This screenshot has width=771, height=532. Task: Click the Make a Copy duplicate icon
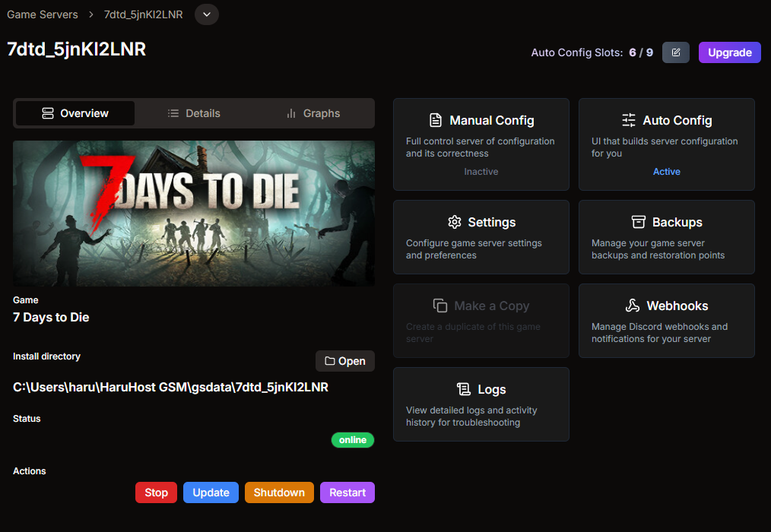[x=440, y=306]
